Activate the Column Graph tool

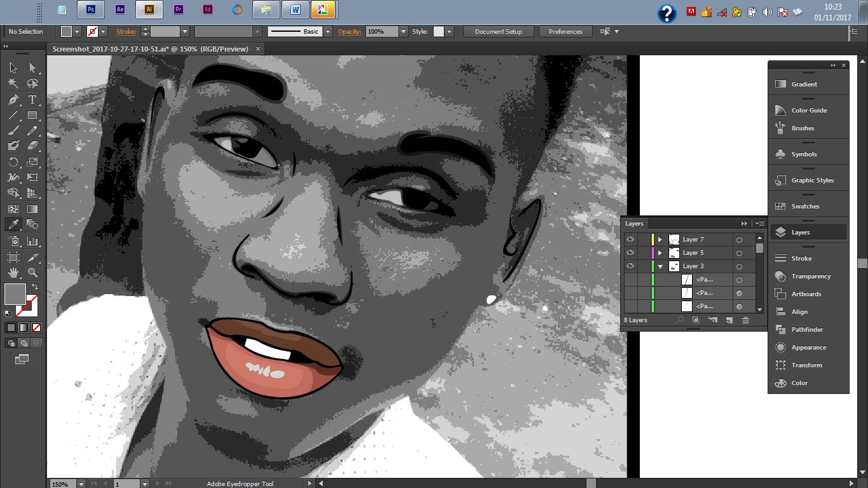click(x=32, y=241)
